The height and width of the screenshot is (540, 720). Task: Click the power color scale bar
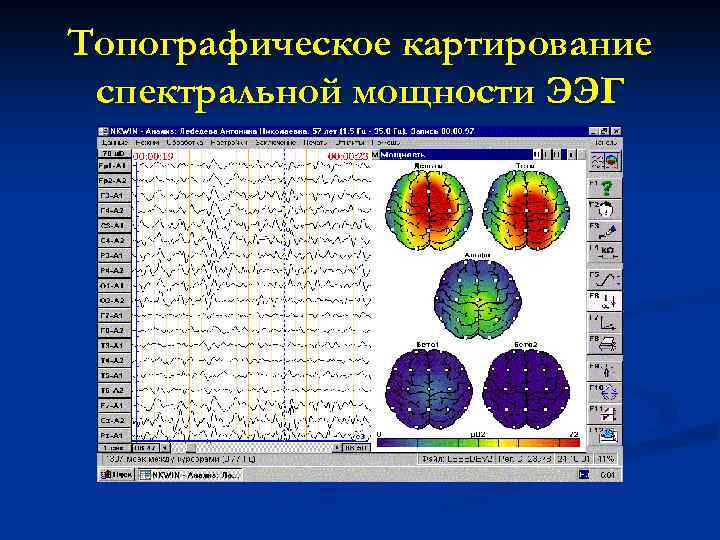(478, 443)
